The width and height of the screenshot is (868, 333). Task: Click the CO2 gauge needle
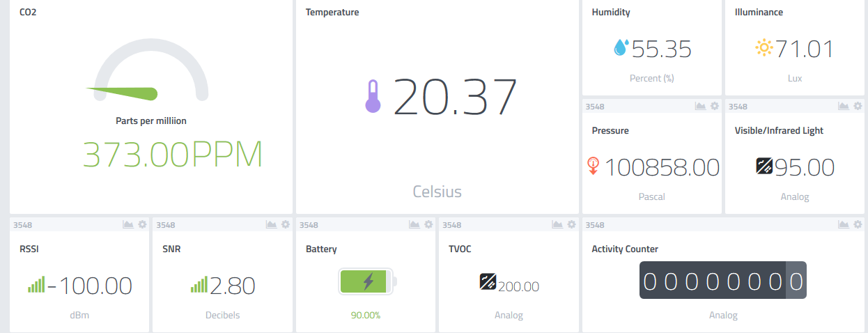coord(122,92)
